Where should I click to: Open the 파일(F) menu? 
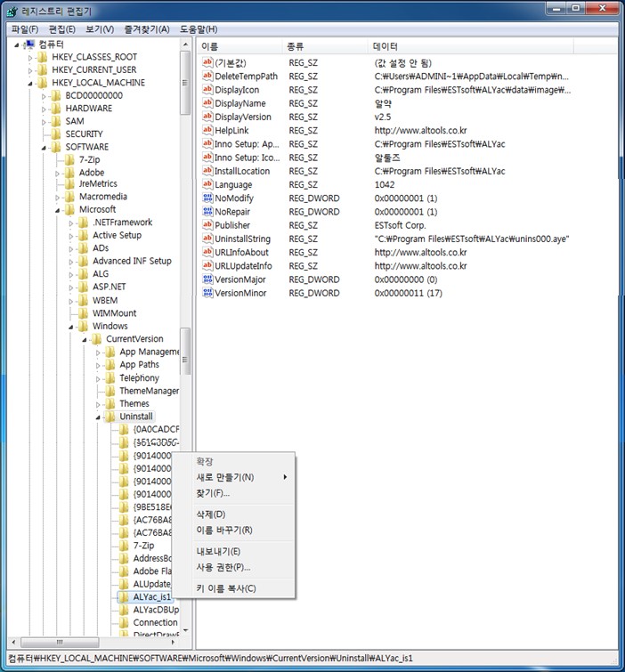pos(26,29)
